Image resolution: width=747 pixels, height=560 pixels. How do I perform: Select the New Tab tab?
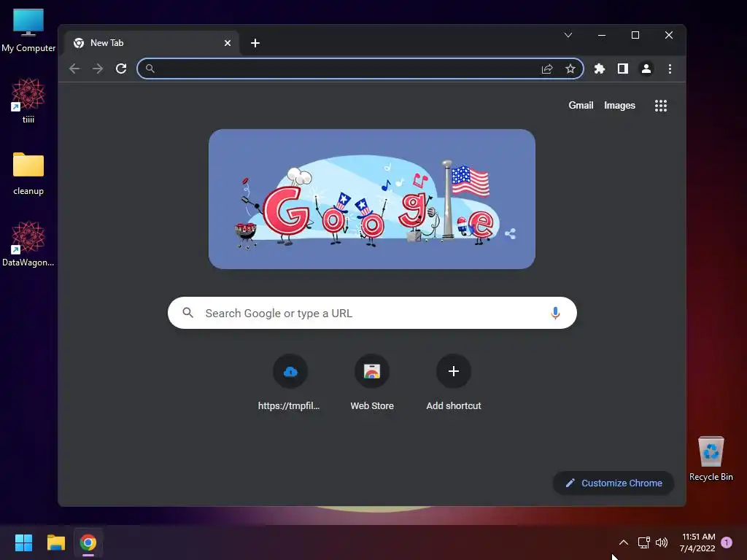click(152, 43)
